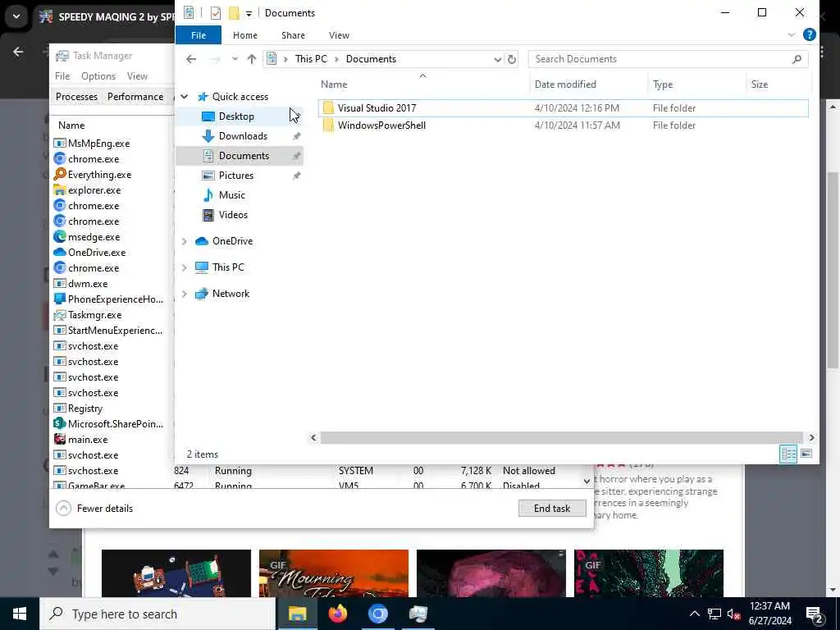Open Task Manager Options menu
This screenshot has height=630, width=840.
[x=98, y=76]
